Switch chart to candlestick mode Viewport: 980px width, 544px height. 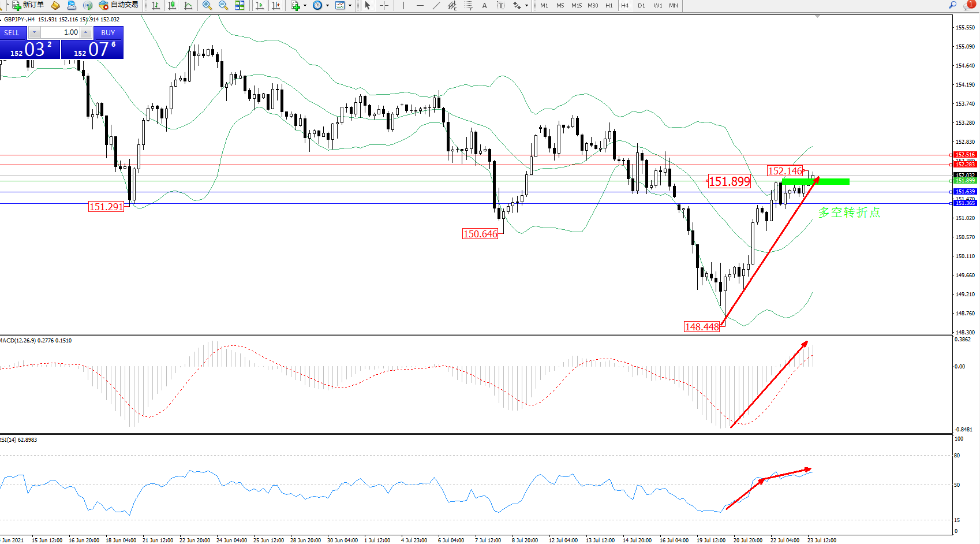click(172, 6)
